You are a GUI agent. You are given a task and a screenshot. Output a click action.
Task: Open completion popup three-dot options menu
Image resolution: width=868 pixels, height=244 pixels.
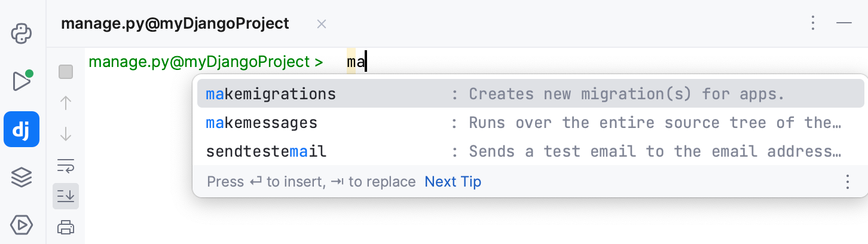(847, 182)
